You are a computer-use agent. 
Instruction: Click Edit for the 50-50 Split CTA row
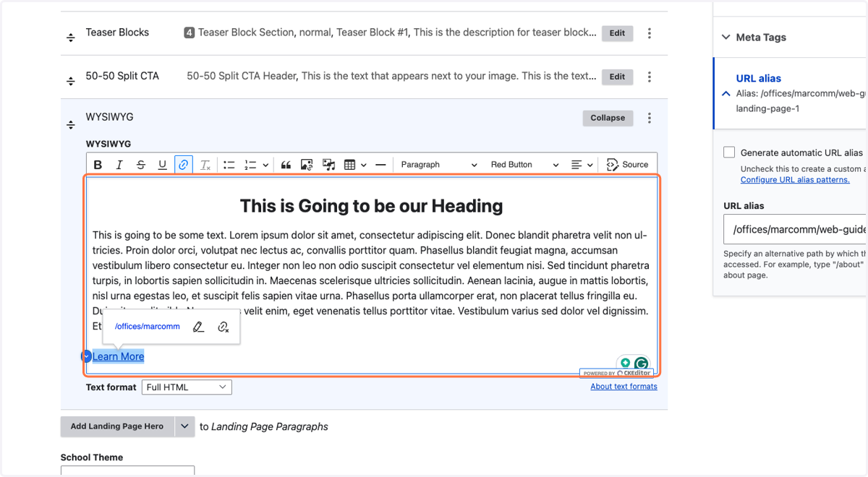tap(617, 77)
